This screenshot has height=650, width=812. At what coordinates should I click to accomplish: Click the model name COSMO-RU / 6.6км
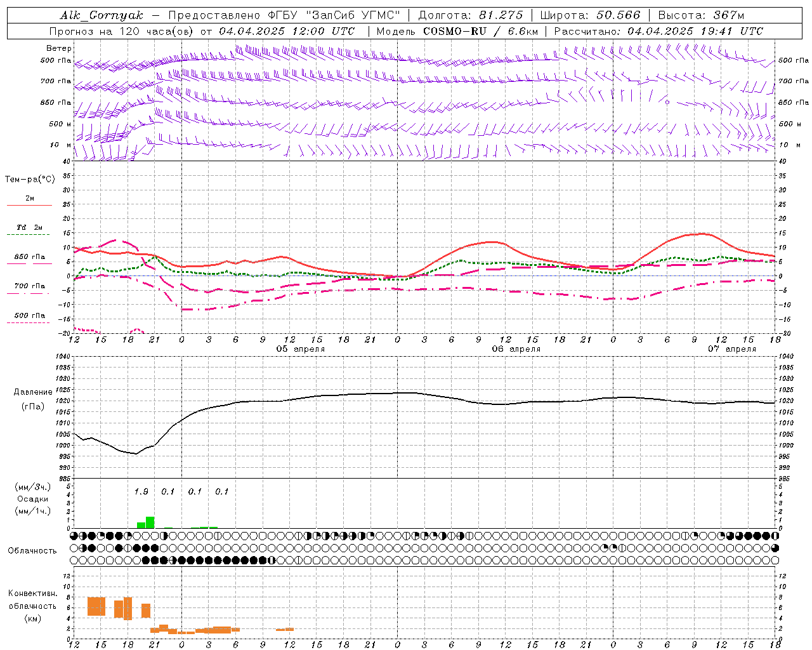coord(481,31)
